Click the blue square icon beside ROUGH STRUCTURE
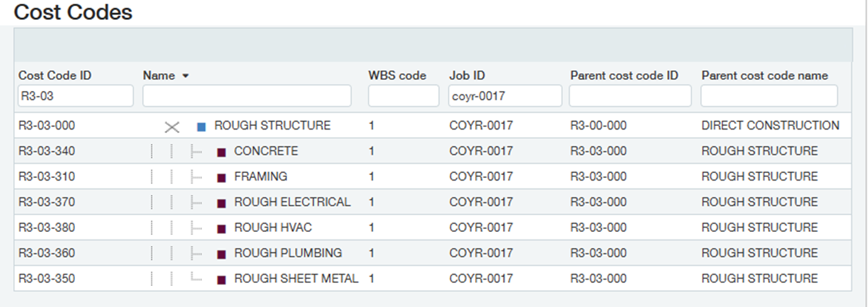868x307 pixels. pyautogui.click(x=201, y=127)
